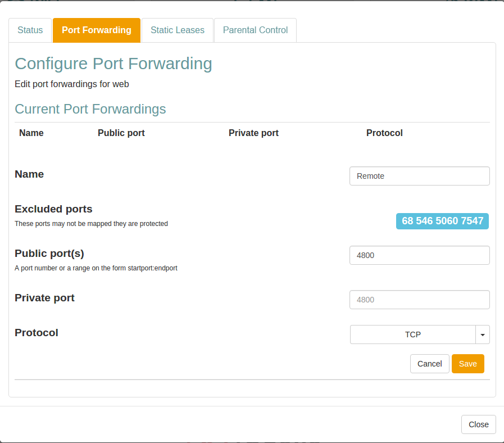Open the Static Leases tab
The image size is (504, 443).
pos(178,30)
